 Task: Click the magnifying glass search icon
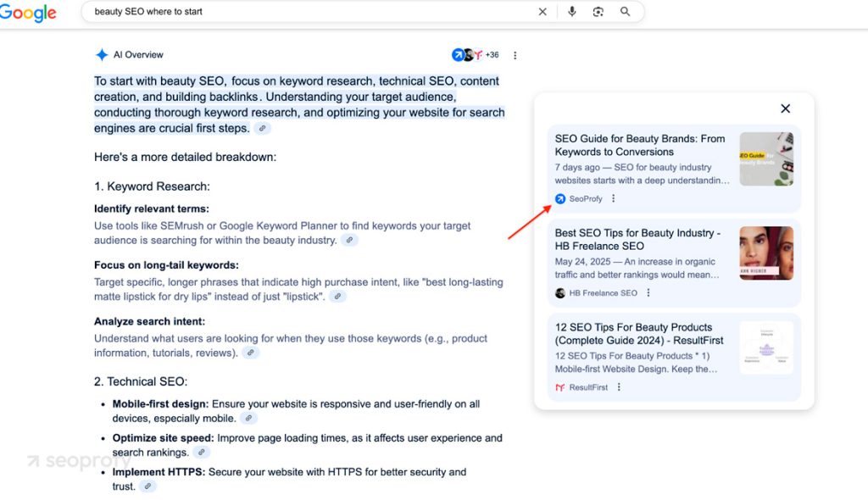click(626, 12)
